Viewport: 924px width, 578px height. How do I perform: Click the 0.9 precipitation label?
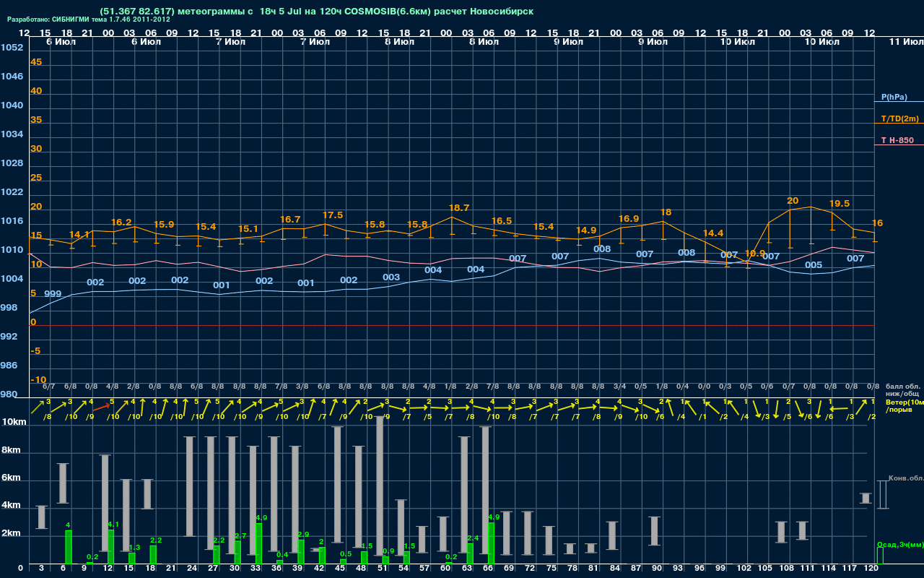[388, 551]
